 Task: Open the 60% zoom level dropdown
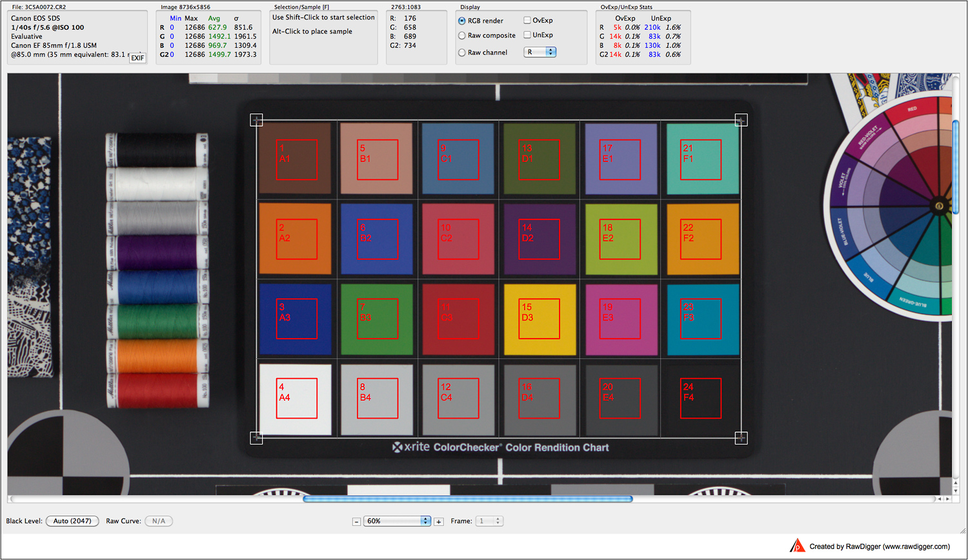(x=398, y=521)
